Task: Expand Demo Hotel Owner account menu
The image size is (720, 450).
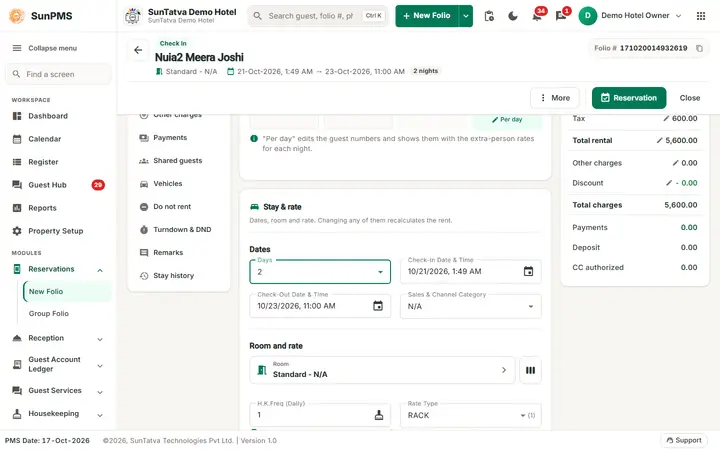Action: point(679,16)
